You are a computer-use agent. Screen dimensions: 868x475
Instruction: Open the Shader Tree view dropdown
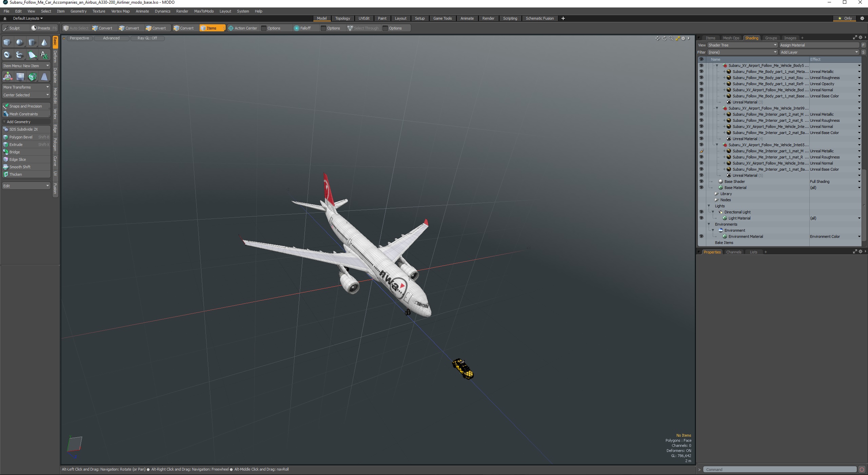[742, 45]
